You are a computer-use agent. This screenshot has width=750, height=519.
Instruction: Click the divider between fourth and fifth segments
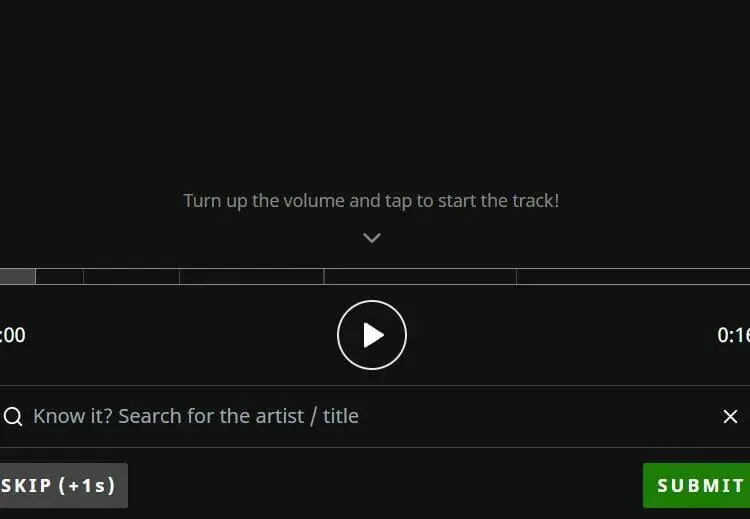(324, 276)
